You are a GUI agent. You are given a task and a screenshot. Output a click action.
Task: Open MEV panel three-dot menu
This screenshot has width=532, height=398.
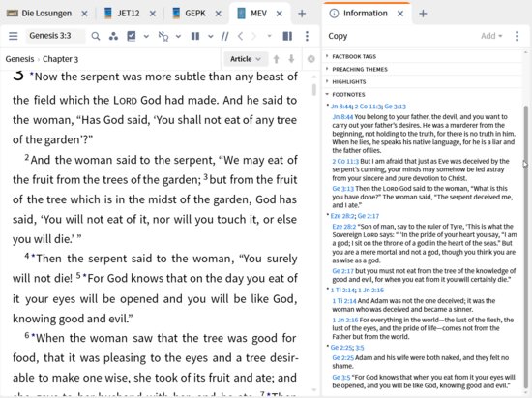307,36
